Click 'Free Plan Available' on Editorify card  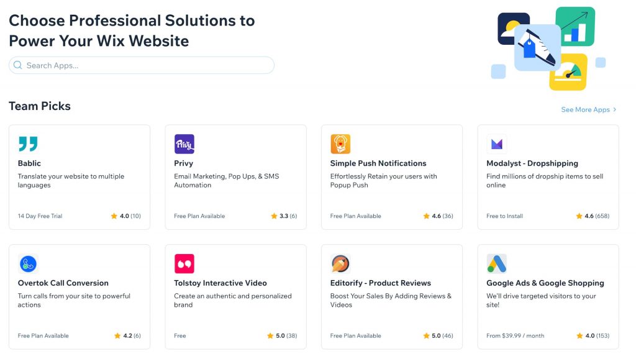[x=355, y=335]
